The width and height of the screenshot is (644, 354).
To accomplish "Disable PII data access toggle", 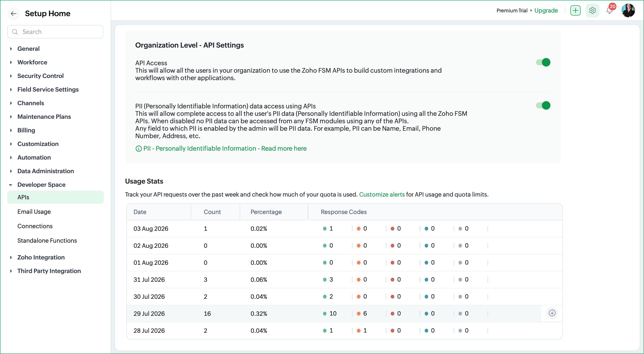I will [x=543, y=105].
